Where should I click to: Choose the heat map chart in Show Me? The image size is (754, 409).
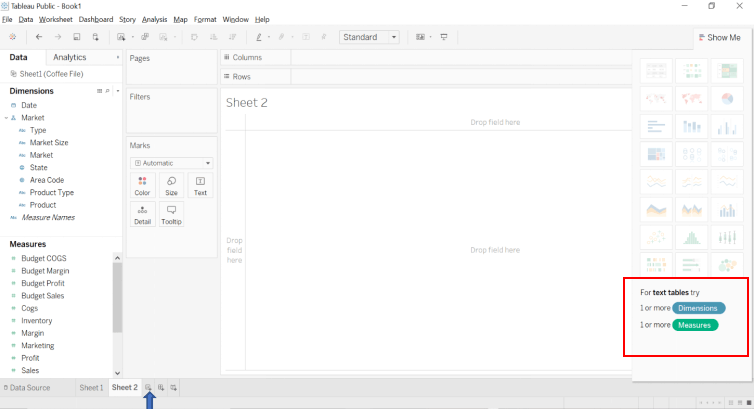point(691,71)
